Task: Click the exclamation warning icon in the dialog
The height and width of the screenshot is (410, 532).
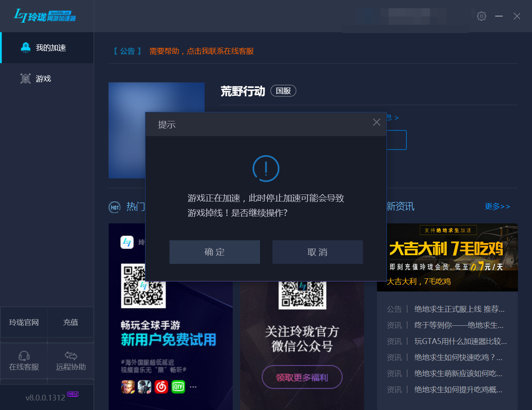Action: pyautogui.click(x=266, y=168)
